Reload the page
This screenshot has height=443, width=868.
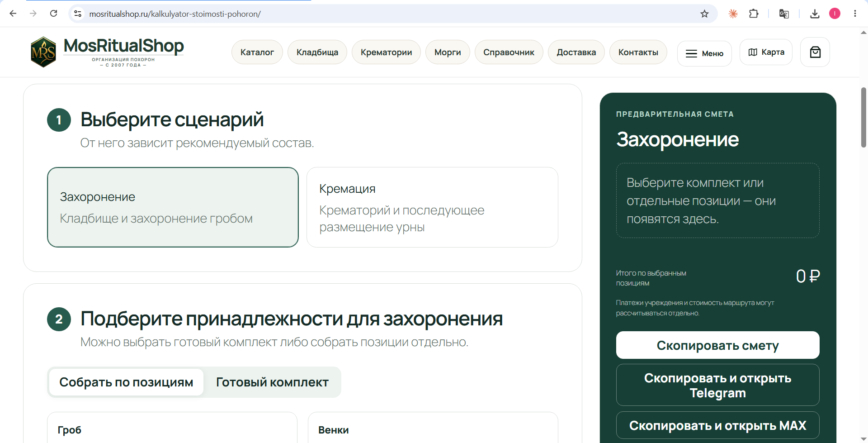53,14
